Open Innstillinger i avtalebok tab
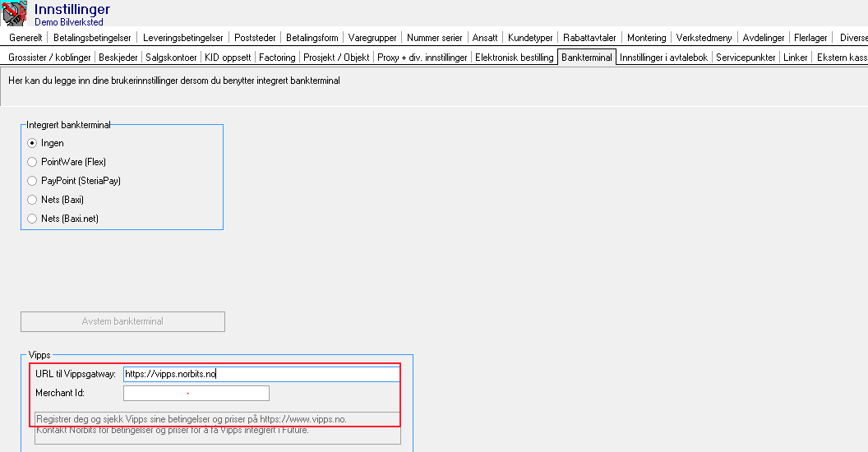 point(663,58)
